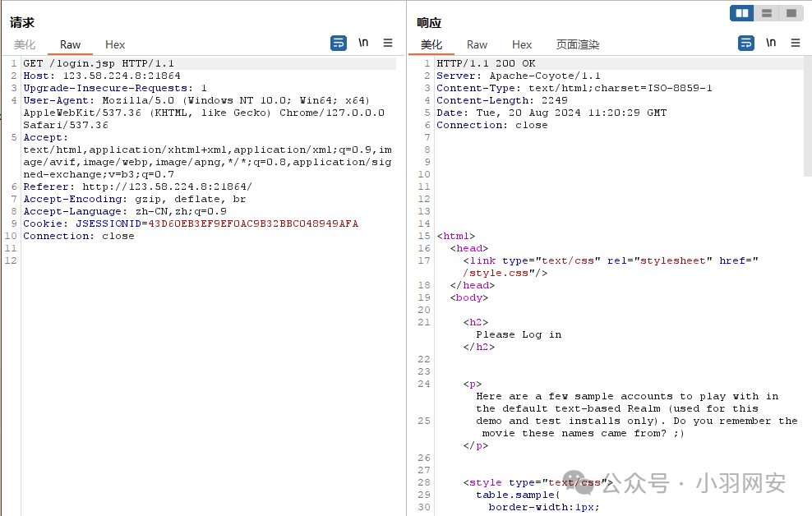The image size is (812, 516).
Task: Switch request view to Hex tab
Action: [x=115, y=45]
